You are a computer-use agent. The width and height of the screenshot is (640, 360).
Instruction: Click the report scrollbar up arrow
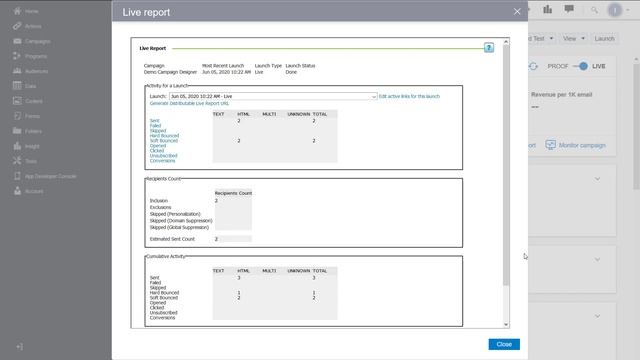tap(506, 42)
